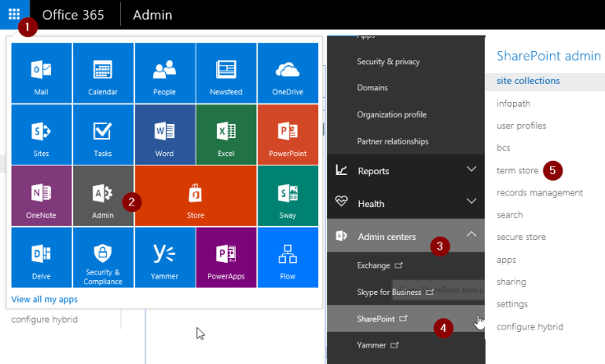Open the app launcher waffle icon
This screenshot has height=364, width=605.
[x=14, y=15]
